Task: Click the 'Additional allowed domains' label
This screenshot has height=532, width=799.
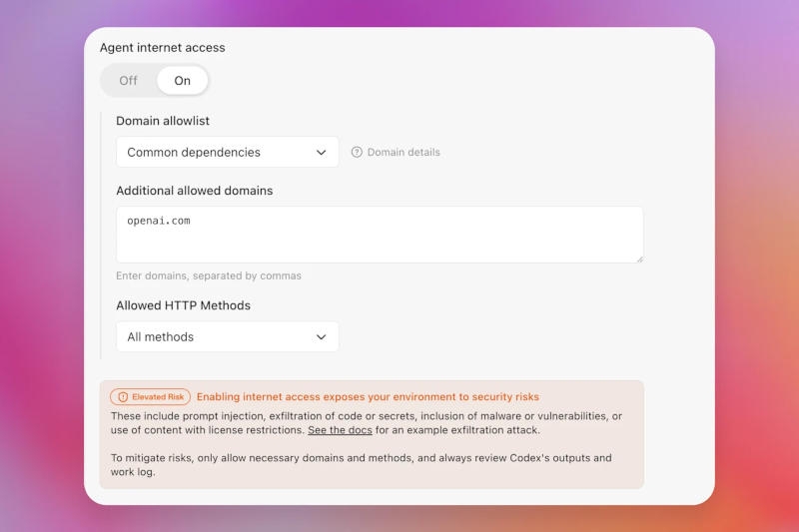Action: (194, 191)
